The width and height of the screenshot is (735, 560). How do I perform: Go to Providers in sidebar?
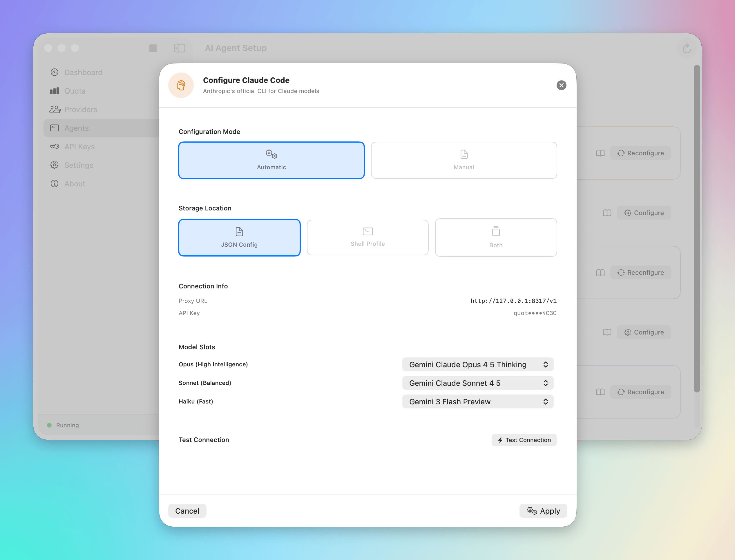click(81, 109)
